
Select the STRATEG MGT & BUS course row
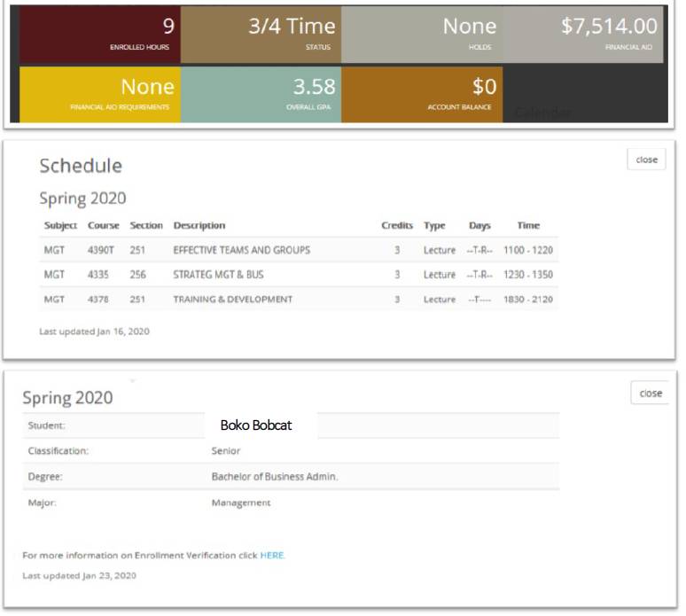pyautogui.click(x=218, y=275)
